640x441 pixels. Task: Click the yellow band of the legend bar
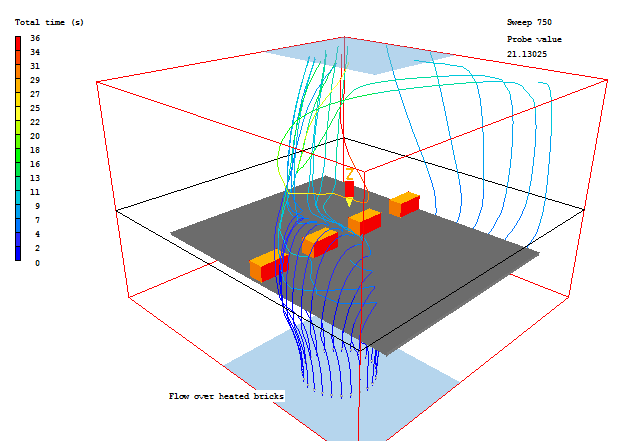18,118
